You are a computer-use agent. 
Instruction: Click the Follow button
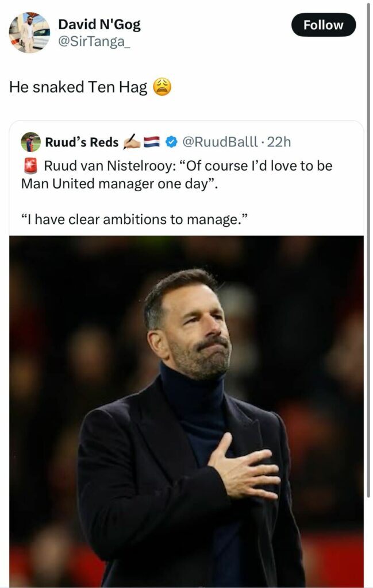pyautogui.click(x=323, y=25)
